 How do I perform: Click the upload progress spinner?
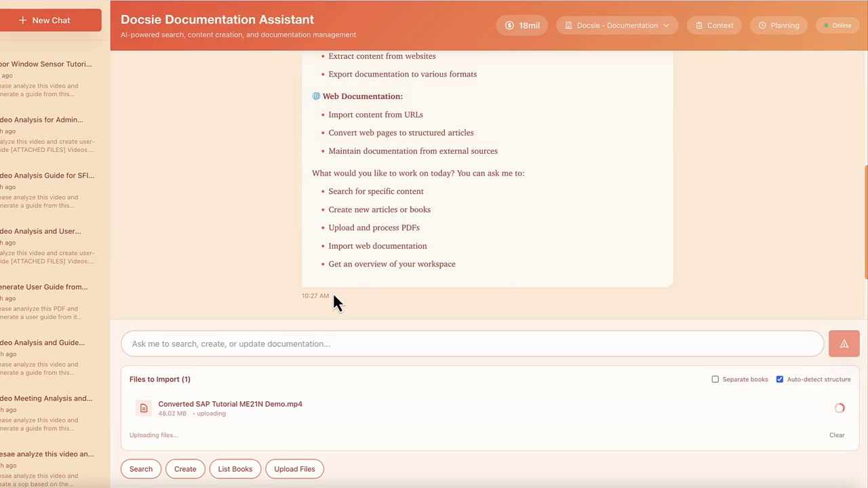[840, 407]
